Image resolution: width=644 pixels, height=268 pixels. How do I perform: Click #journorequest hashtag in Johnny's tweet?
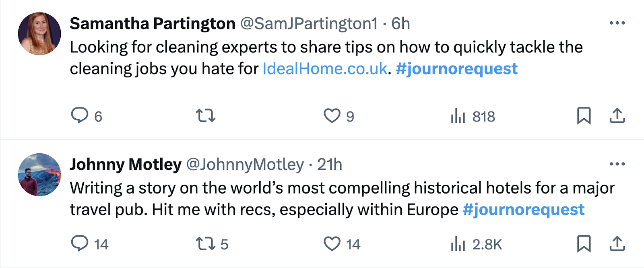pos(523,210)
